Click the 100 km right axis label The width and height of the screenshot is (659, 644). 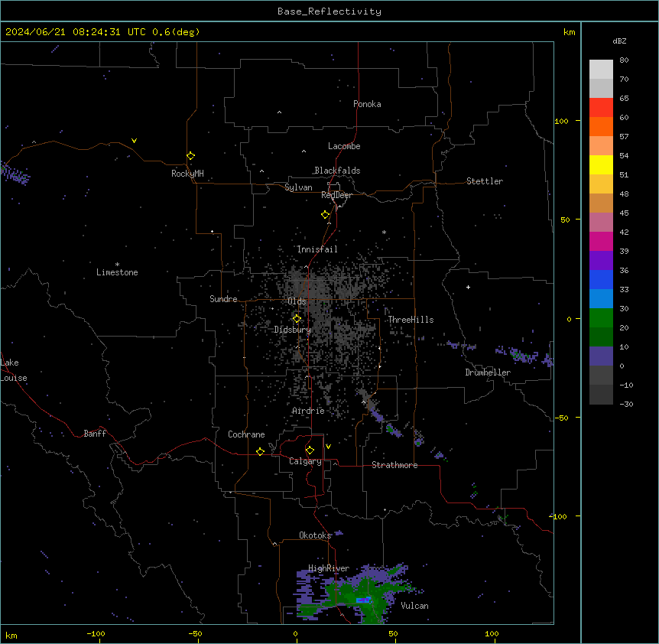click(561, 121)
